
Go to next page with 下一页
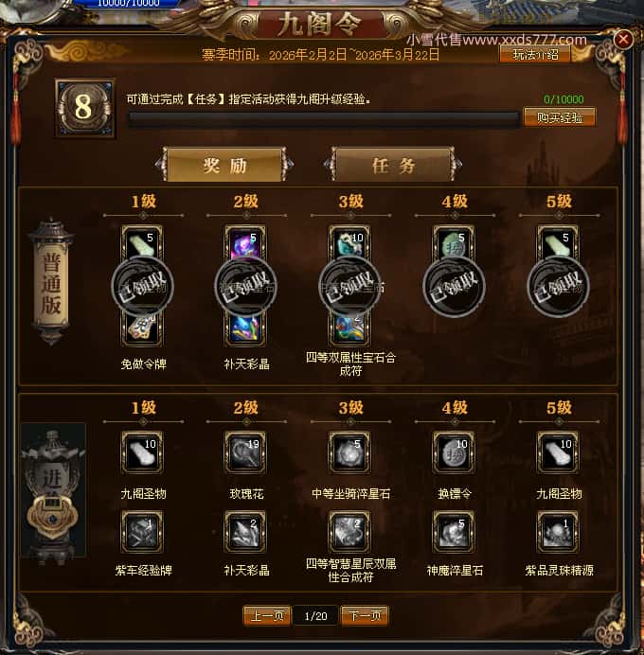coord(365,616)
